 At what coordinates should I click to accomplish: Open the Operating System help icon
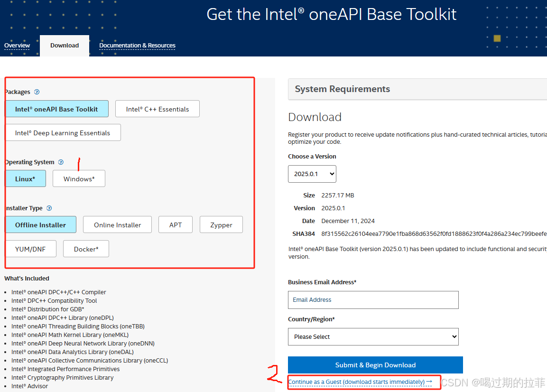point(61,162)
